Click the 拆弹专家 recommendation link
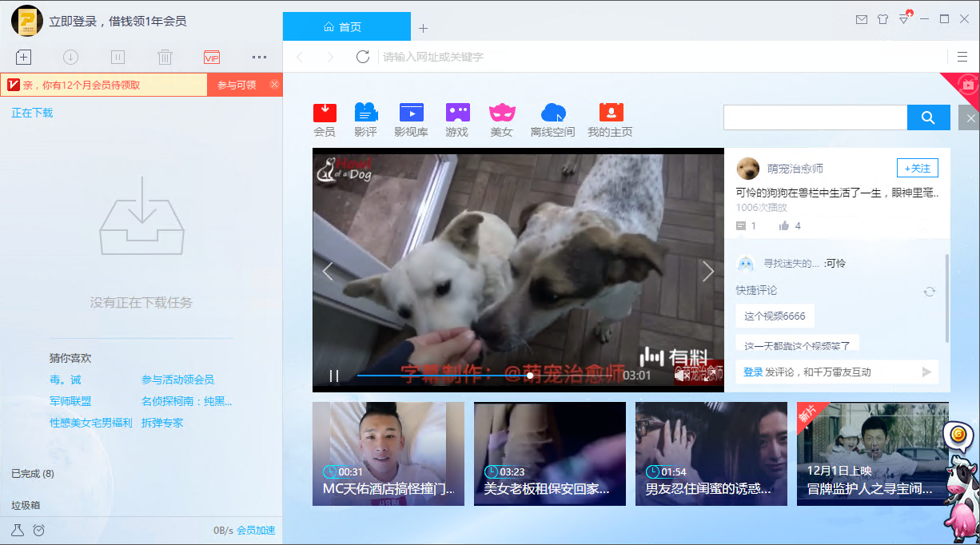This screenshot has width=980, height=545. coord(162,423)
